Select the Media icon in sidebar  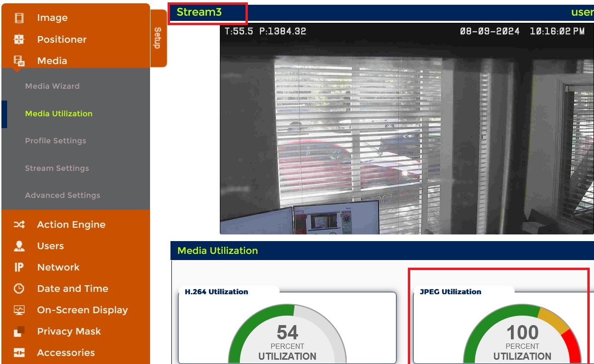19,61
